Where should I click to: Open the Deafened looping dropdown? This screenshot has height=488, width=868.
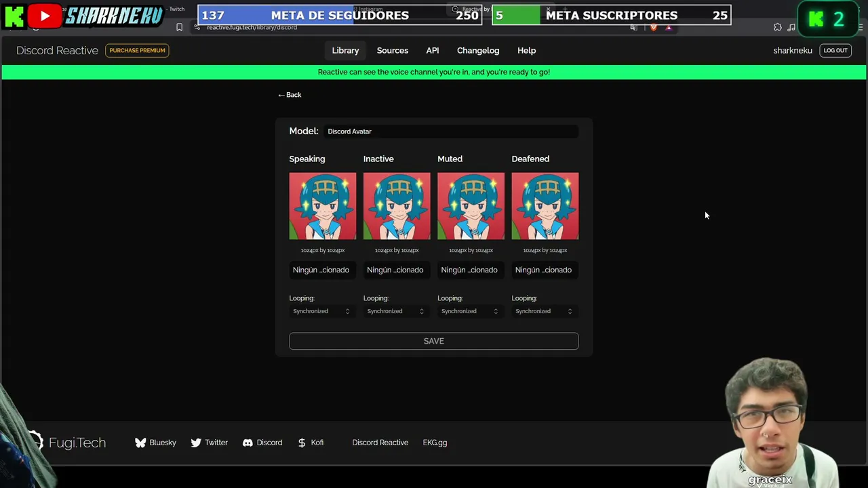[x=545, y=311]
